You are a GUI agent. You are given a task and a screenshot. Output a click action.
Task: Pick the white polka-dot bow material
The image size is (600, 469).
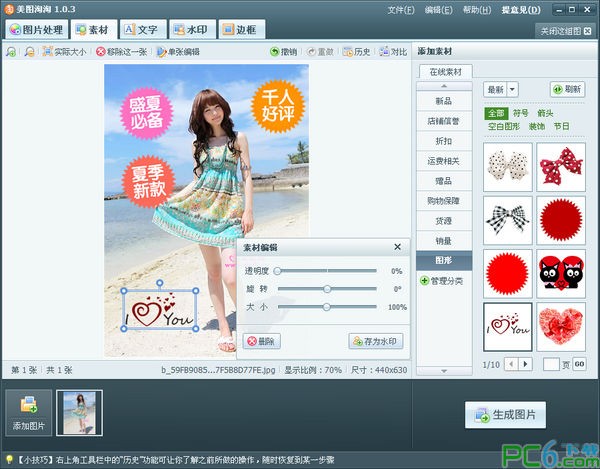(x=508, y=167)
